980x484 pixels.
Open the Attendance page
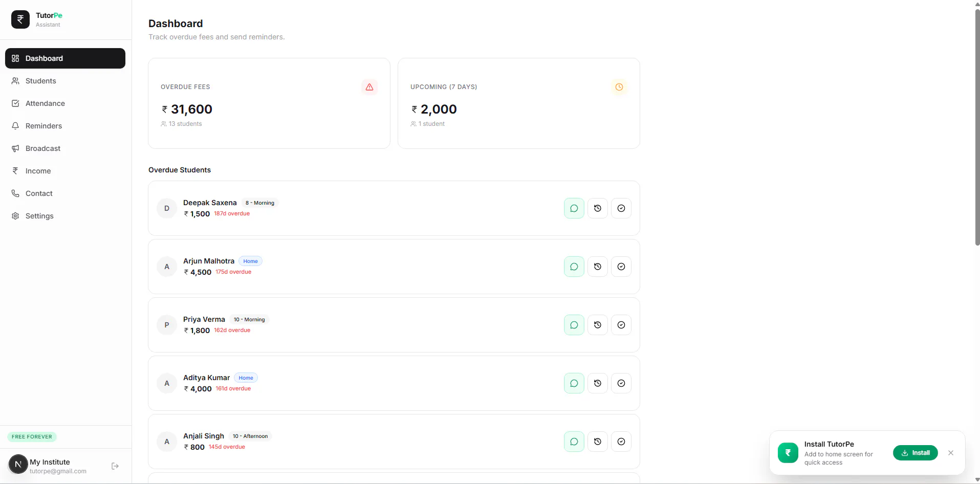point(65,103)
